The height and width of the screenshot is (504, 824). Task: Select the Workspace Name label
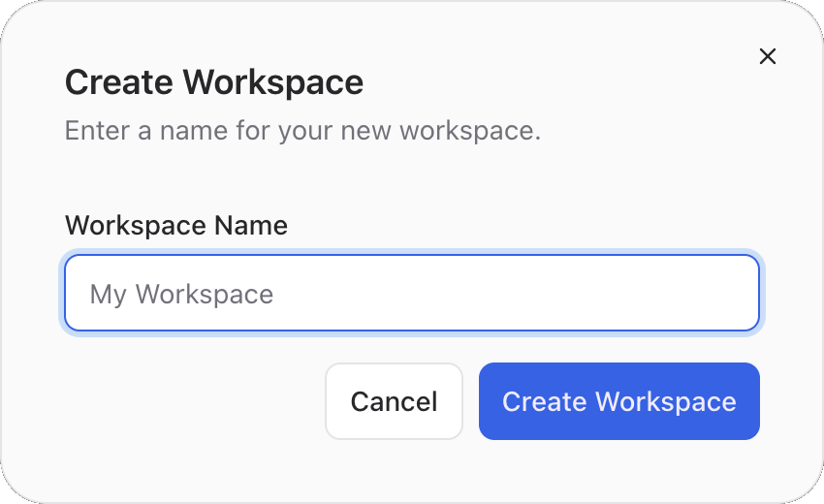(176, 226)
